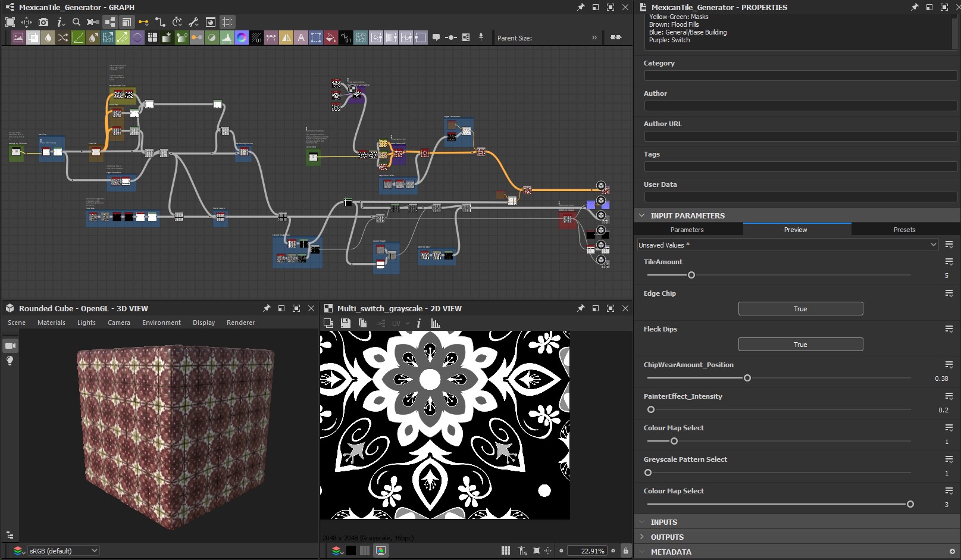This screenshot has height=560, width=961.
Task: Show the histogram in the 2D view
Action: coord(436,323)
